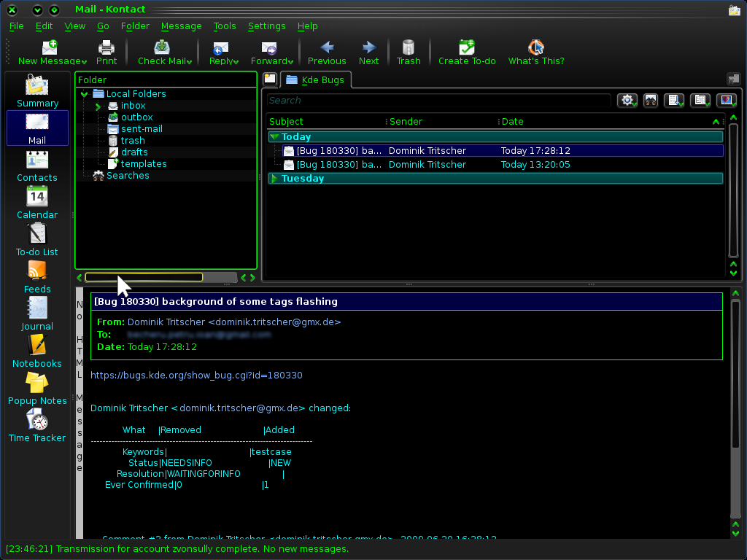Click the gear status filter icon by search
This screenshot has width=747, height=560.
(627, 101)
